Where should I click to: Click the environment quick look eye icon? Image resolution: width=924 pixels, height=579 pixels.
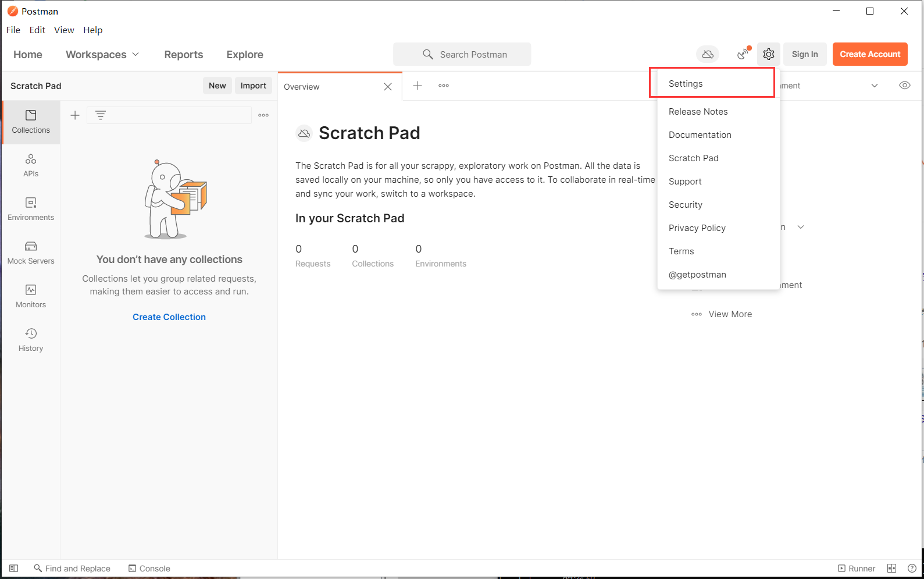pos(905,86)
